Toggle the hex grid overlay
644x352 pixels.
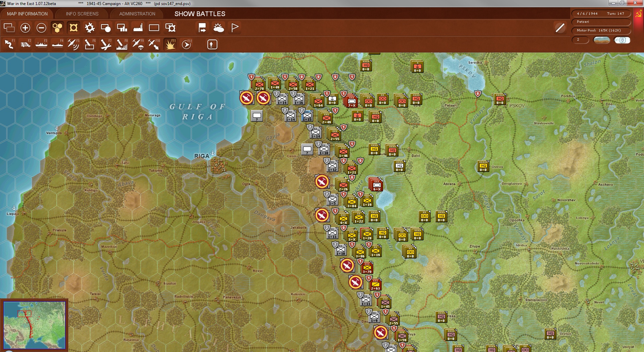coord(57,28)
